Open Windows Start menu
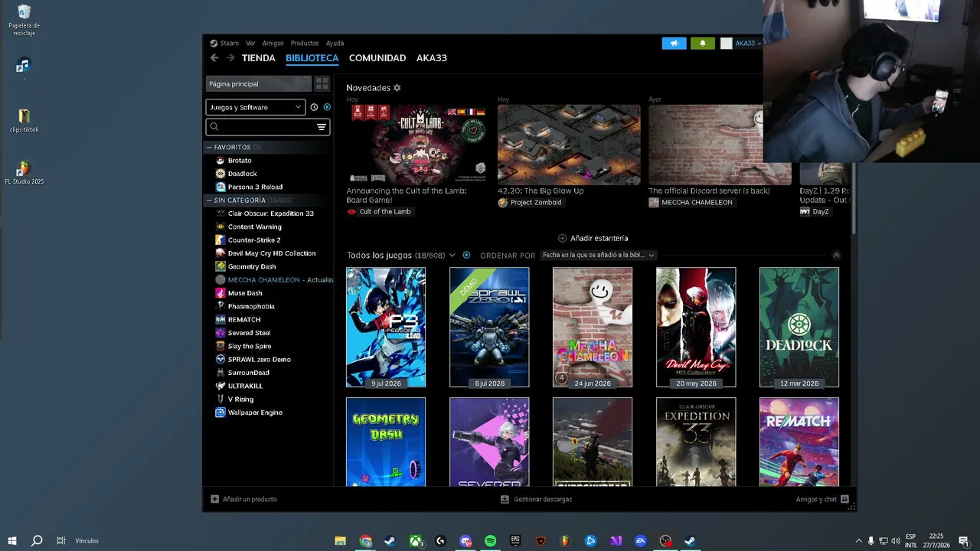Viewport: 980px width, 551px height. click(x=11, y=541)
